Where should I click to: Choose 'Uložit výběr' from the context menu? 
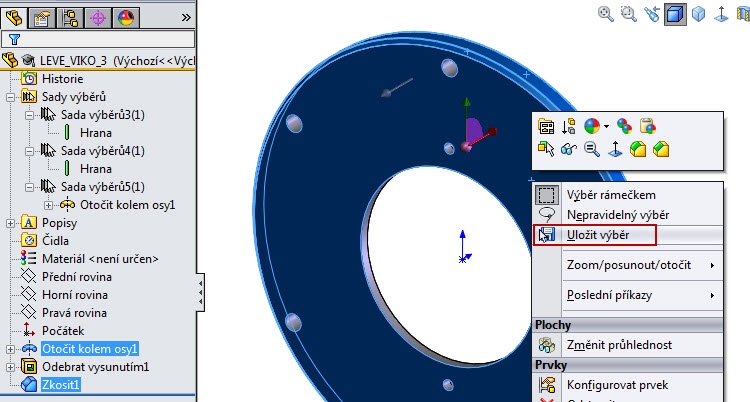(600, 234)
